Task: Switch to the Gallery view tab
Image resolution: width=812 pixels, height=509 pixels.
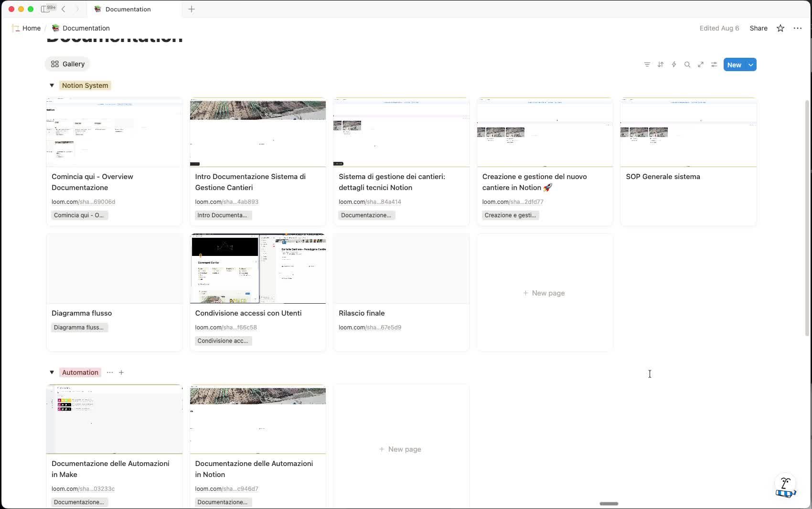Action: (67, 64)
